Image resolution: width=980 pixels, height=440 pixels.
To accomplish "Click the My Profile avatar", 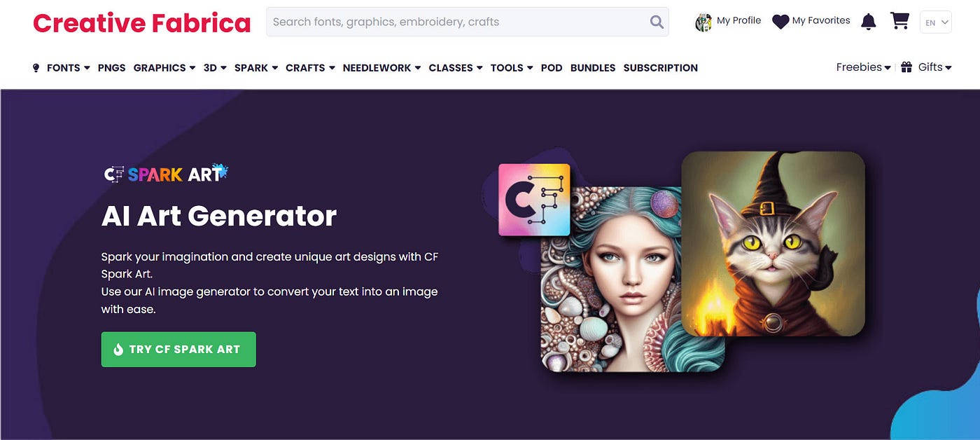I will [703, 22].
